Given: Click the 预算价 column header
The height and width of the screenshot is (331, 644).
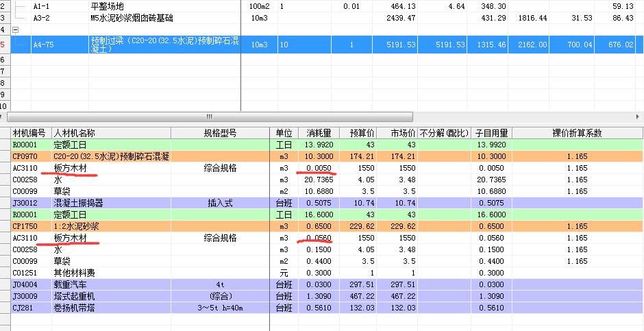Looking at the screenshot, I should tap(358, 133).
